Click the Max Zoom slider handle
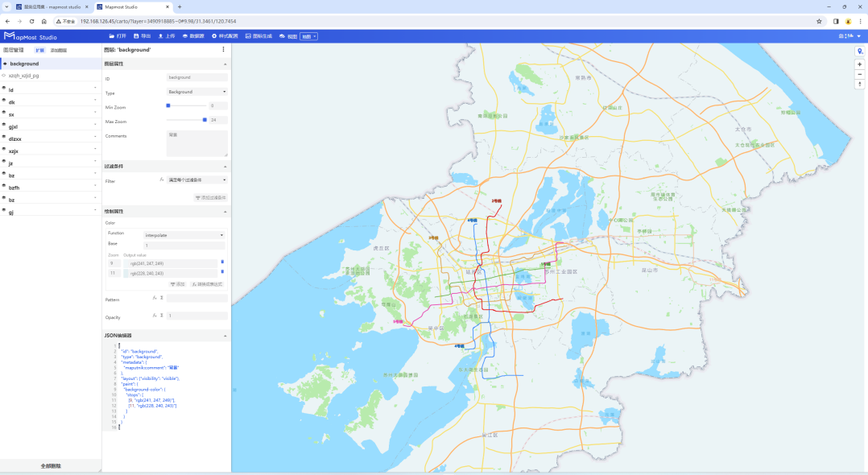The width and height of the screenshot is (868, 475). click(x=205, y=120)
